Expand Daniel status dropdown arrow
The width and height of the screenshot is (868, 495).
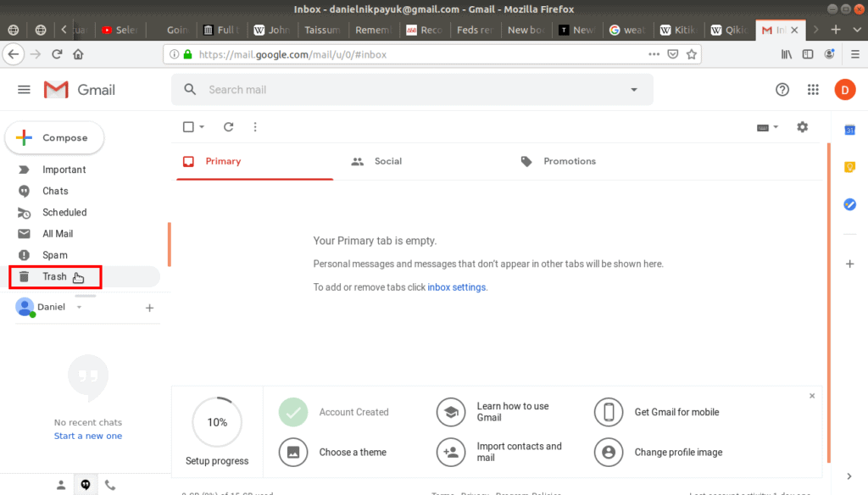79,308
